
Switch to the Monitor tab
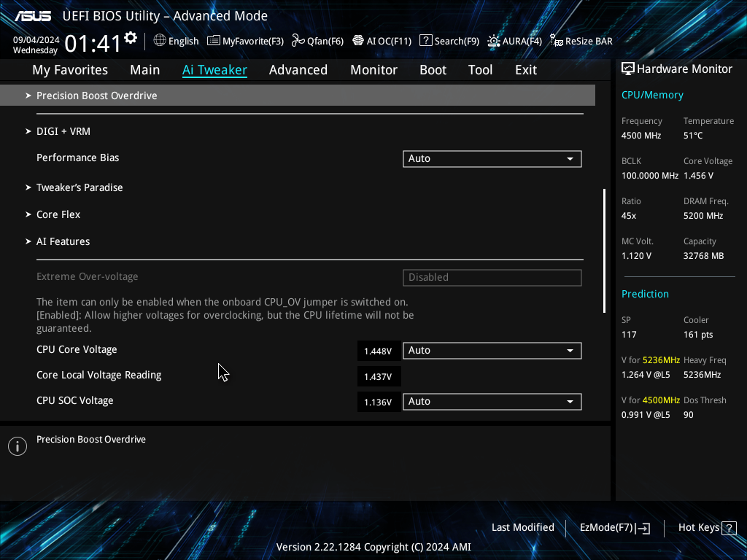coord(374,70)
